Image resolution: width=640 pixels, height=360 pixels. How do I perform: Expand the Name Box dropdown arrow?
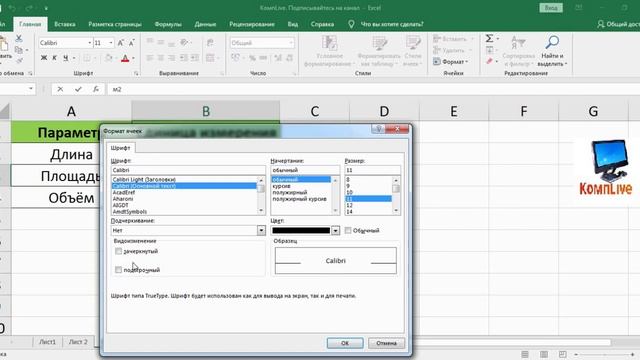31,89
